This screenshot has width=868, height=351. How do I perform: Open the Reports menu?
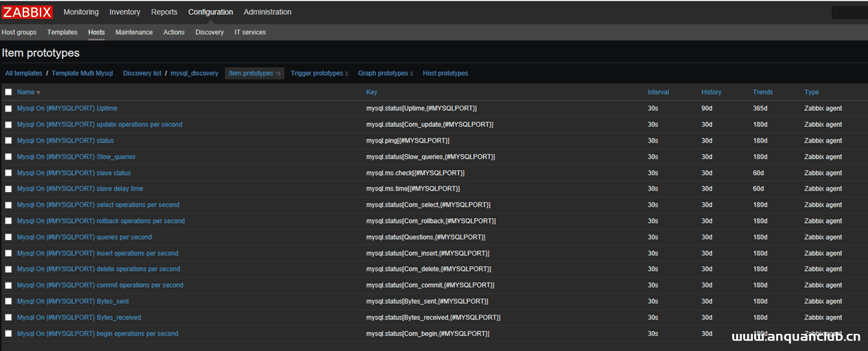coord(164,12)
